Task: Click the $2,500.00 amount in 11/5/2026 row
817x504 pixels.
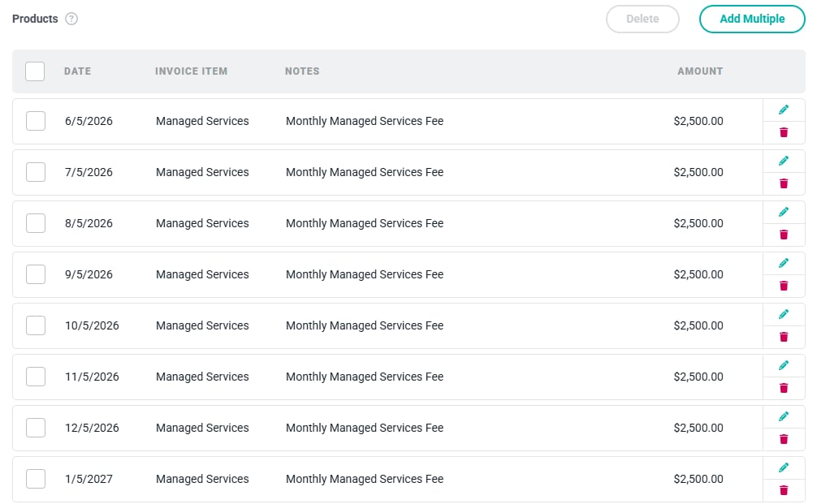Action: tap(698, 377)
